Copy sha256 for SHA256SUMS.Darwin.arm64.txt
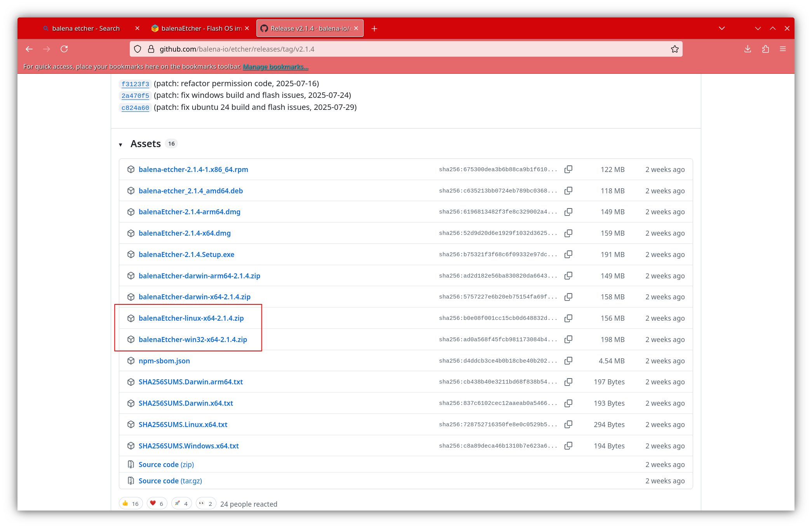This screenshot has width=812, height=528. click(x=568, y=382)
